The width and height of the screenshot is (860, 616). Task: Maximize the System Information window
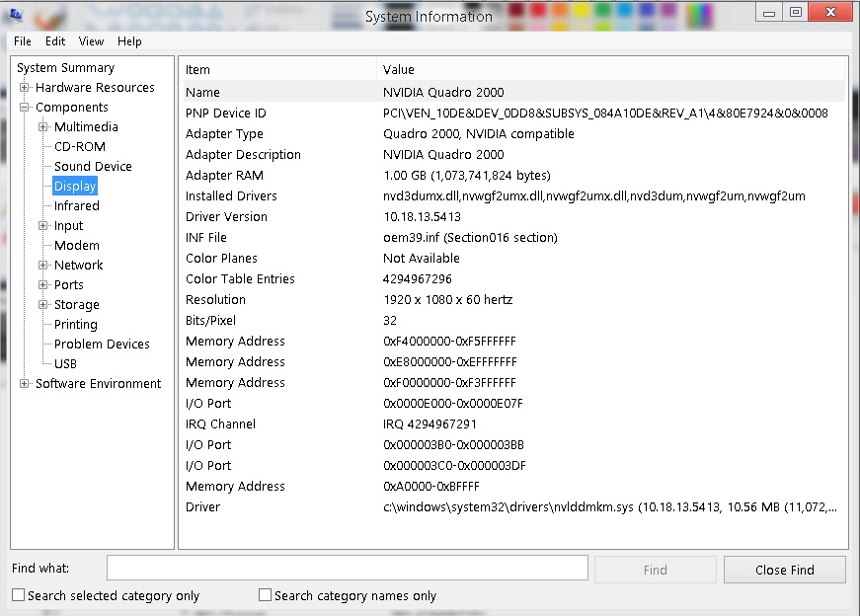pyautogui.click(x=796, y=12)
